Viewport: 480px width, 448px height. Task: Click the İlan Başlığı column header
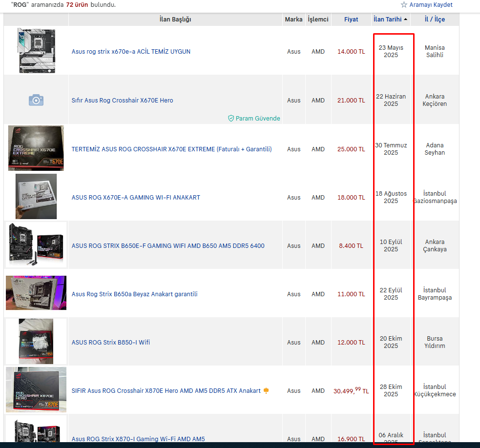[175, 20]
